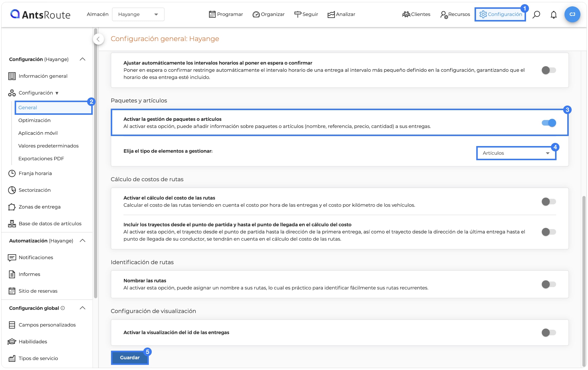Click the Información general building icon
The image size is (588, 370).
tap(12, 76)
